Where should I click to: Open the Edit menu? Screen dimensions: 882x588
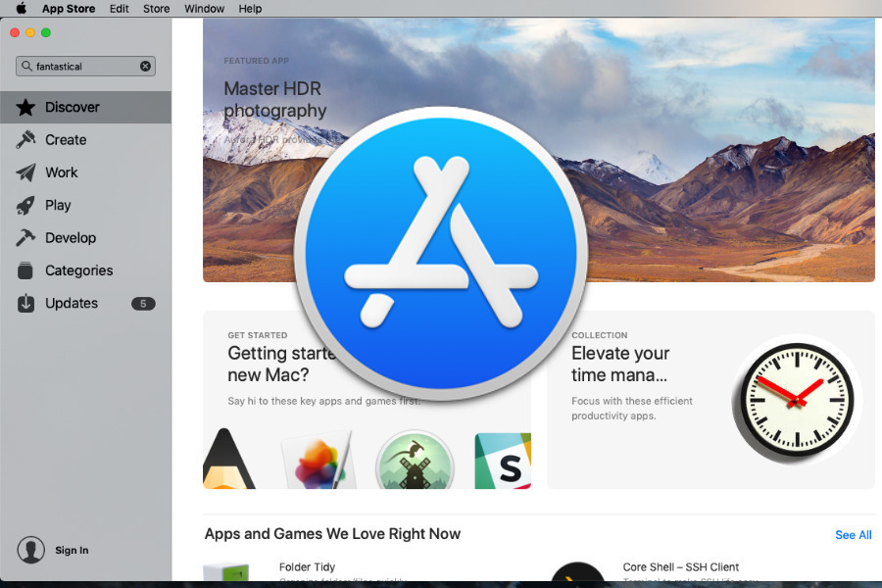click(x=119, y=9)
